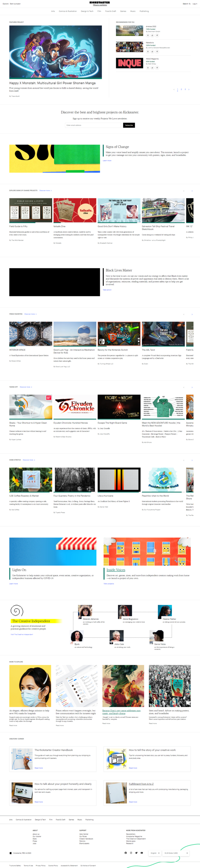
Task: Next arrow in Home Stretch carousel
Action: (x=192, y=460)
